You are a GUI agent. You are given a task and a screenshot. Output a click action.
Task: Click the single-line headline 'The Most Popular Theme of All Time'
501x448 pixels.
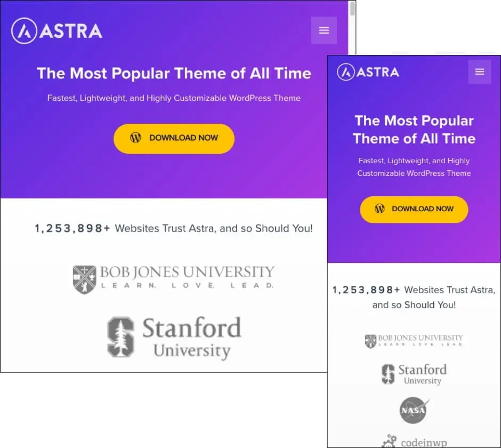click(174, 74)
